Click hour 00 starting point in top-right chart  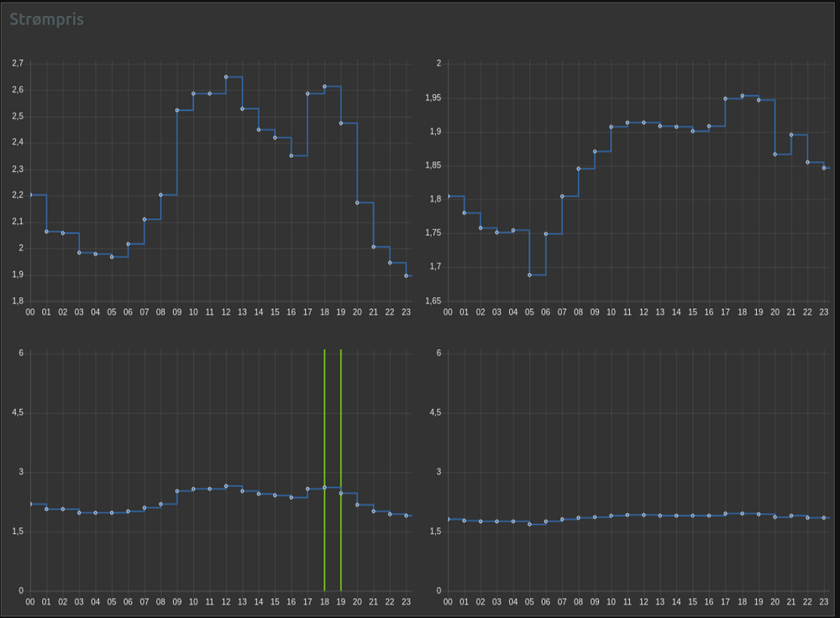[448, 196]
